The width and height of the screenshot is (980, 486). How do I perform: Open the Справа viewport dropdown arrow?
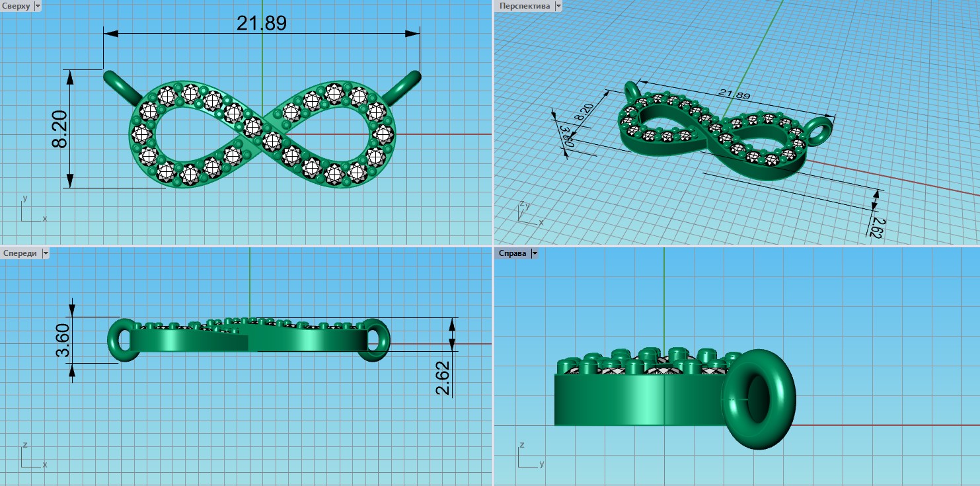[535, 253]
